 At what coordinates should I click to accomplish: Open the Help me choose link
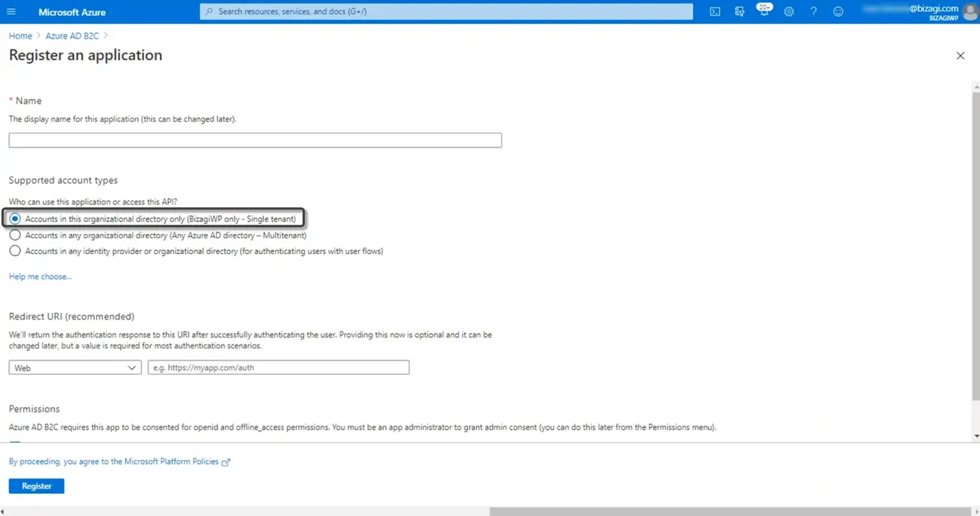(40, 276)
